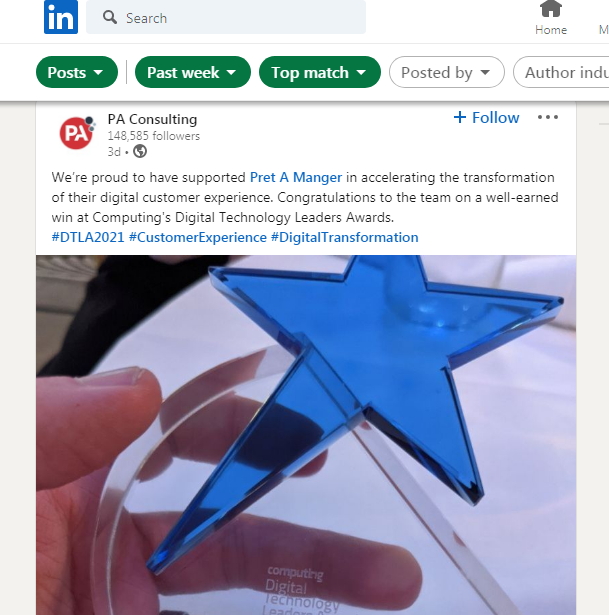The image size is (609, 615).
Task: Open the blue star award photo
Action: pos(306,435)
